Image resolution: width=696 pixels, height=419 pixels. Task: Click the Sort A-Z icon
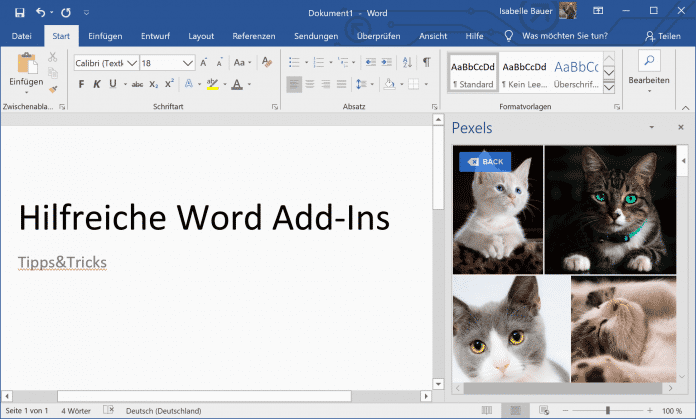[x=407, y=62]
